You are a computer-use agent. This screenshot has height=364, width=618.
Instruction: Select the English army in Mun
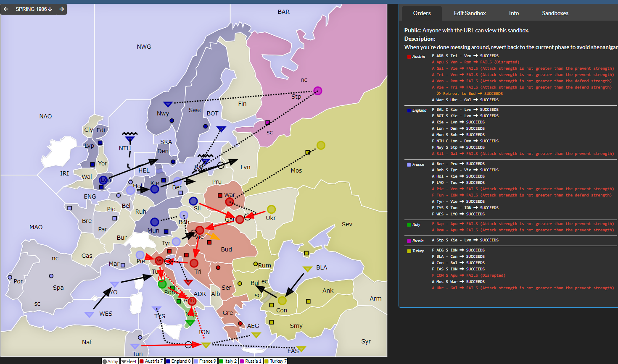[x=155, y=222]
